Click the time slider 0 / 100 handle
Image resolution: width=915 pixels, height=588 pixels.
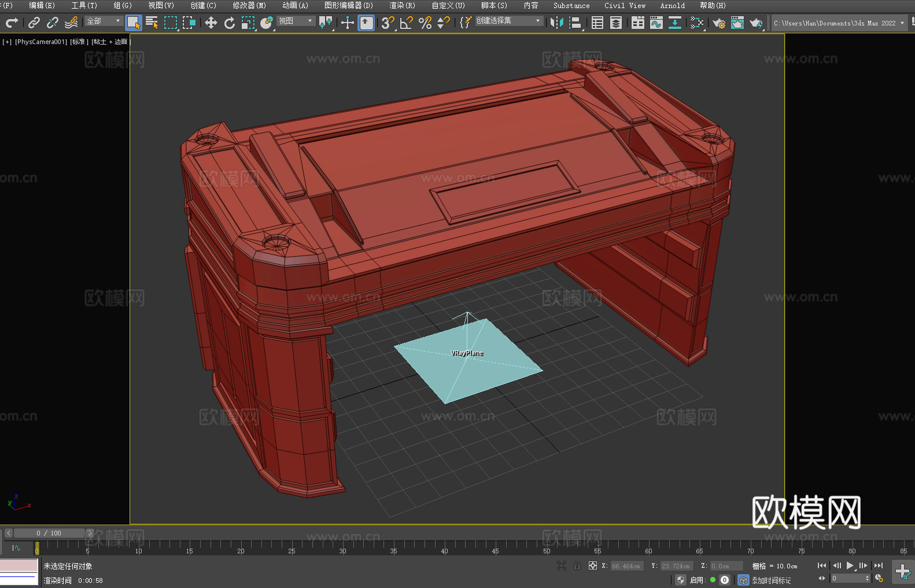(49, 533)
